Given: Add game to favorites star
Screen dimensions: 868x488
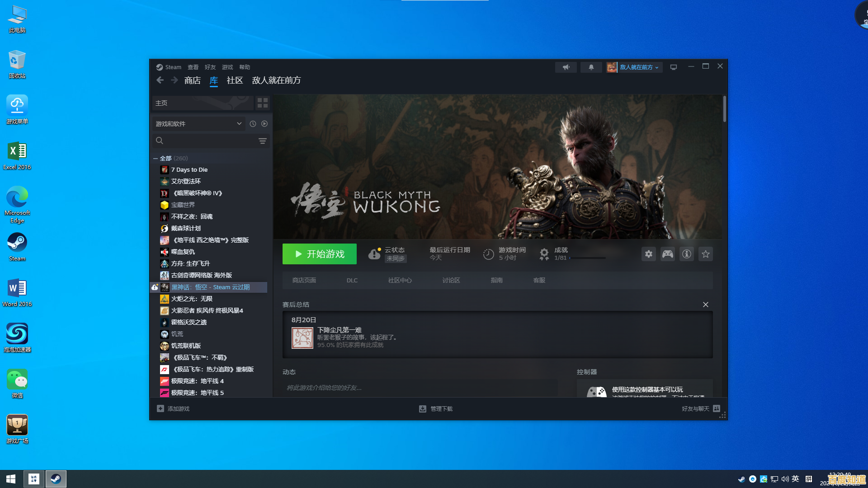Looking at the screenshot, I should pos(706,254).
